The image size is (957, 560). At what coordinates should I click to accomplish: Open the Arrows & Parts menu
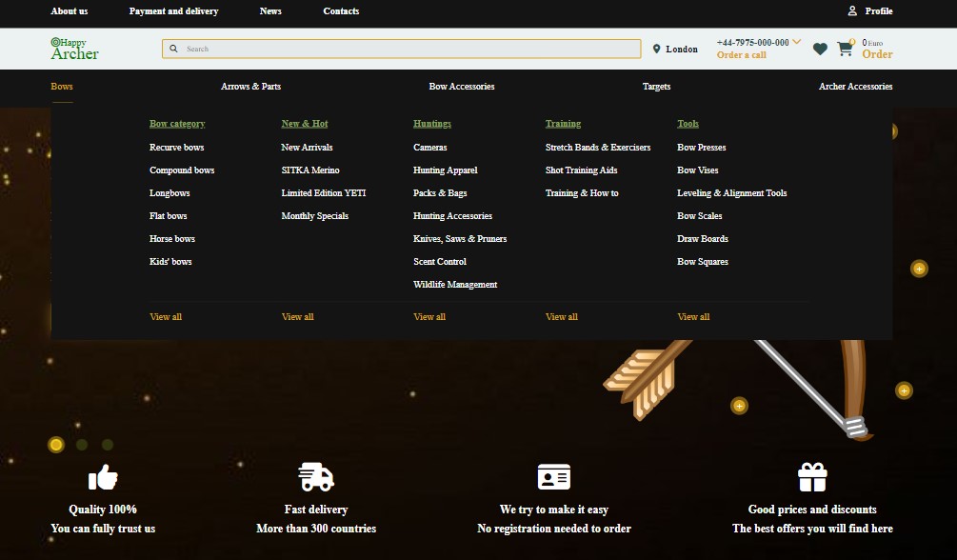tap(250, 86)
